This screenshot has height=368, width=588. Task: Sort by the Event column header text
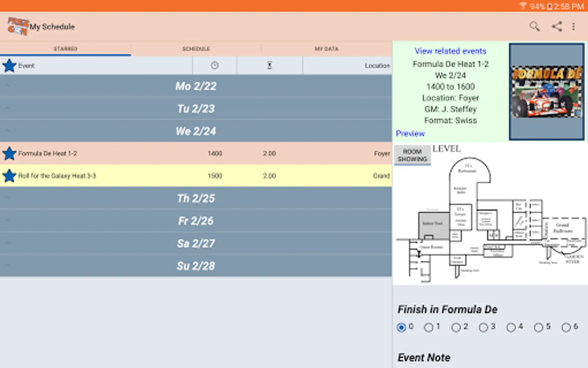point(26,65)
